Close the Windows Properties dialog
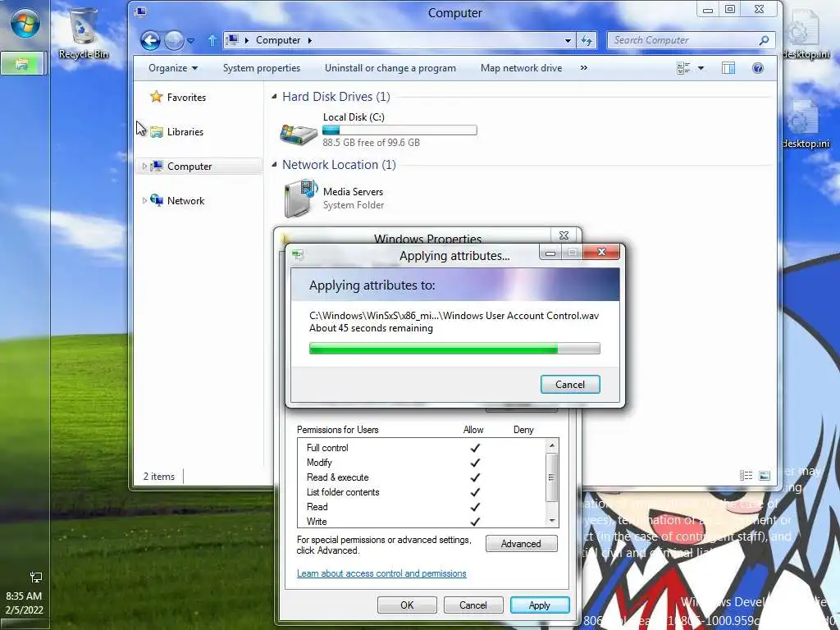Image resolution: width=840 pixels, height=630 pixels. click(564, 235)
